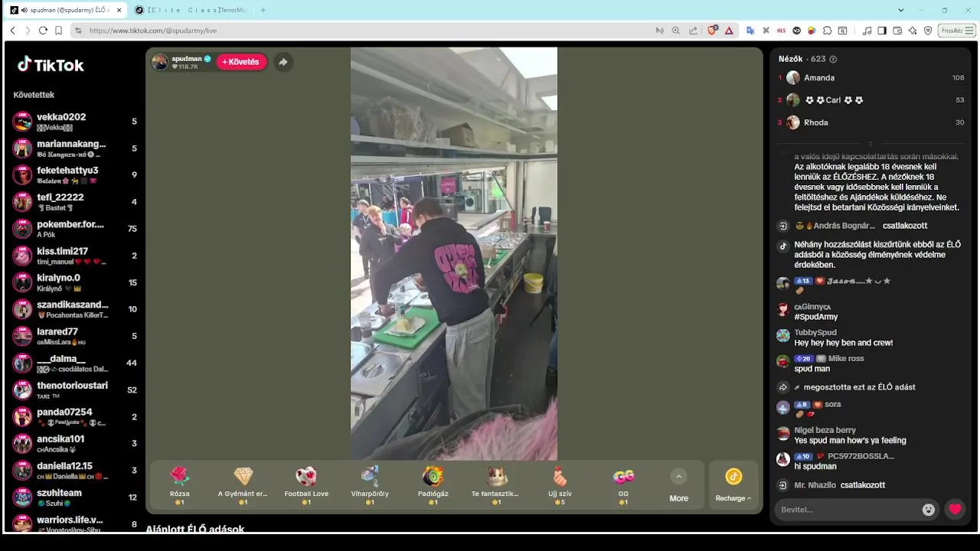This screenshot has height=551, width=980.
Task: Open ancsika101 live stream
Action: coord(76,444)
